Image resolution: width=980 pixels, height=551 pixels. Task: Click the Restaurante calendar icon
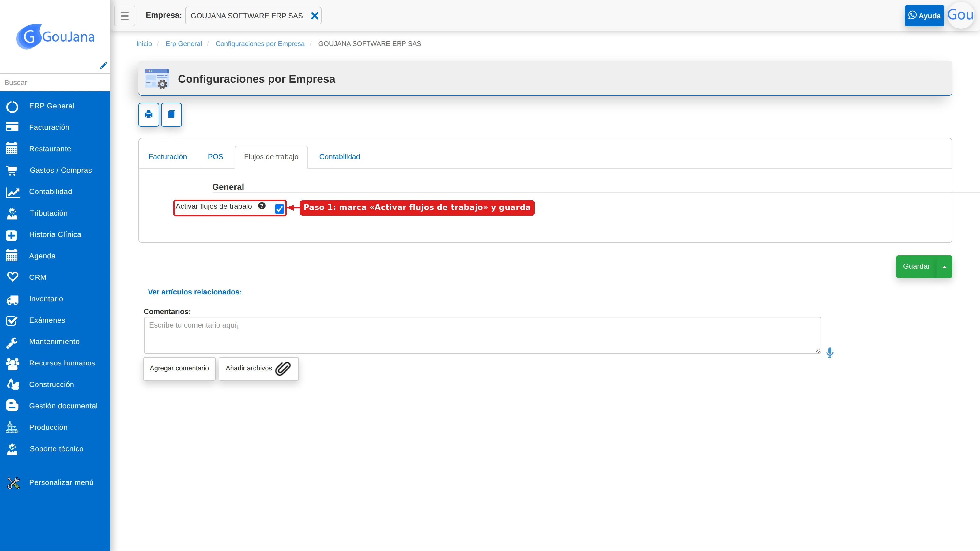point(12,149)
